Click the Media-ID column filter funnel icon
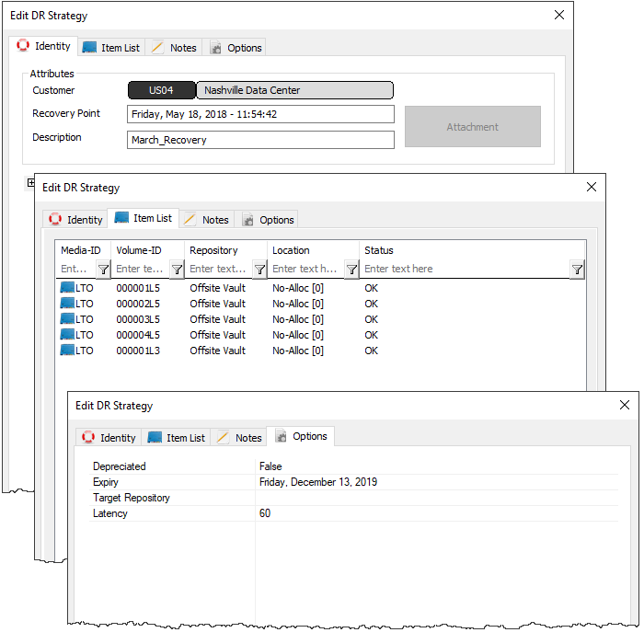This screenshot has height=644, width=644. coord(103,270)
